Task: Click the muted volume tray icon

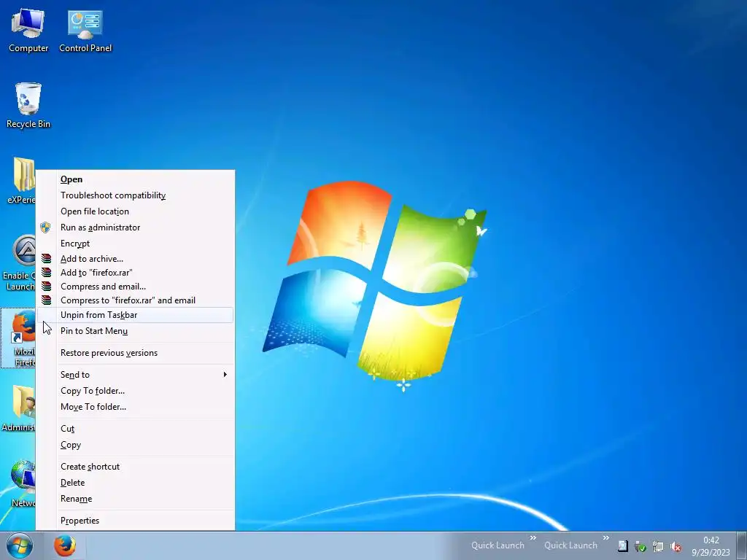Action: click(676, 547)
